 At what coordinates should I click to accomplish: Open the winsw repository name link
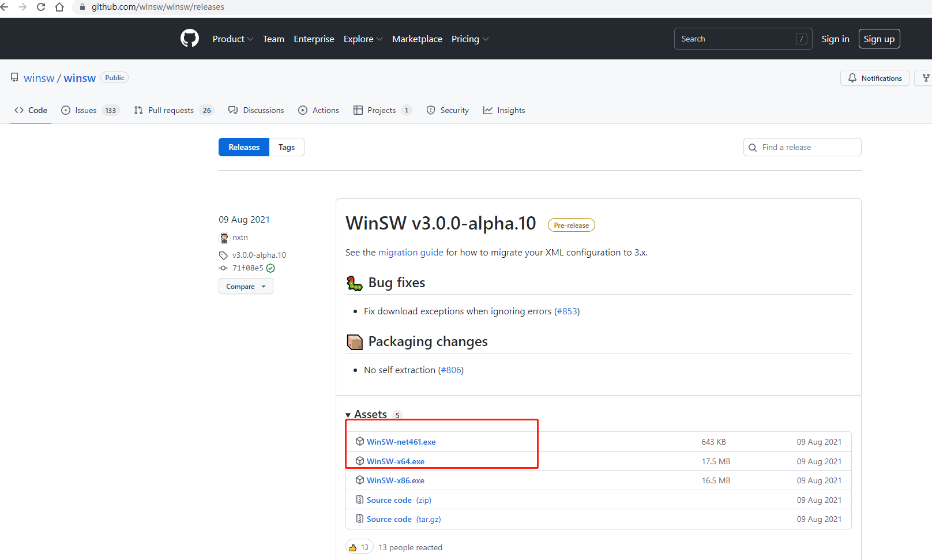[80, 78]
